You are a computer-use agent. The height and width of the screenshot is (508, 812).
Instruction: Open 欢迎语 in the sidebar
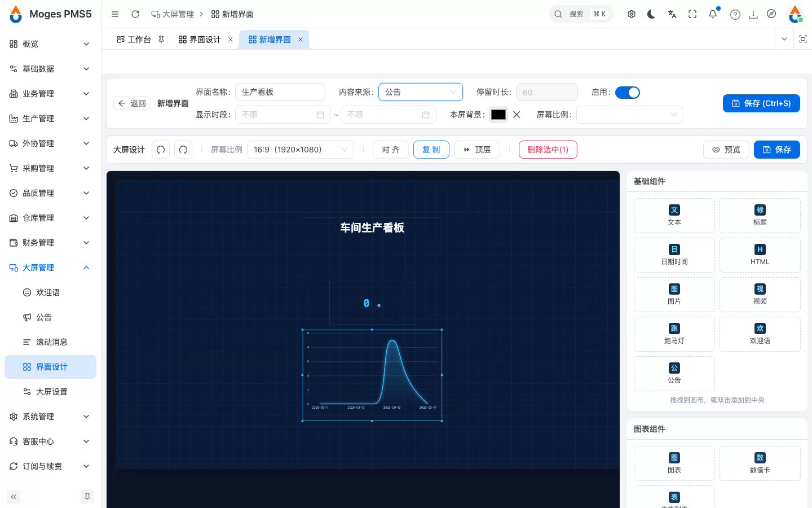[x=50, y=292]
